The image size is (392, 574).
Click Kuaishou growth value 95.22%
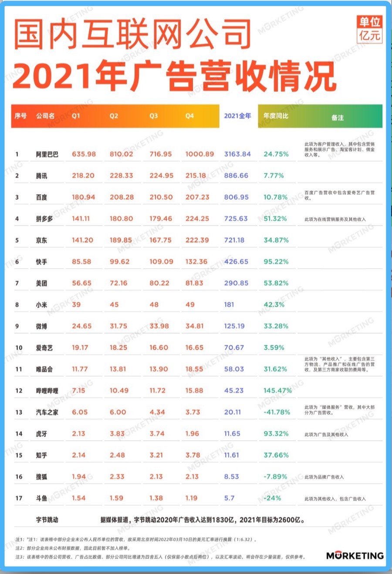click(276, 262)
